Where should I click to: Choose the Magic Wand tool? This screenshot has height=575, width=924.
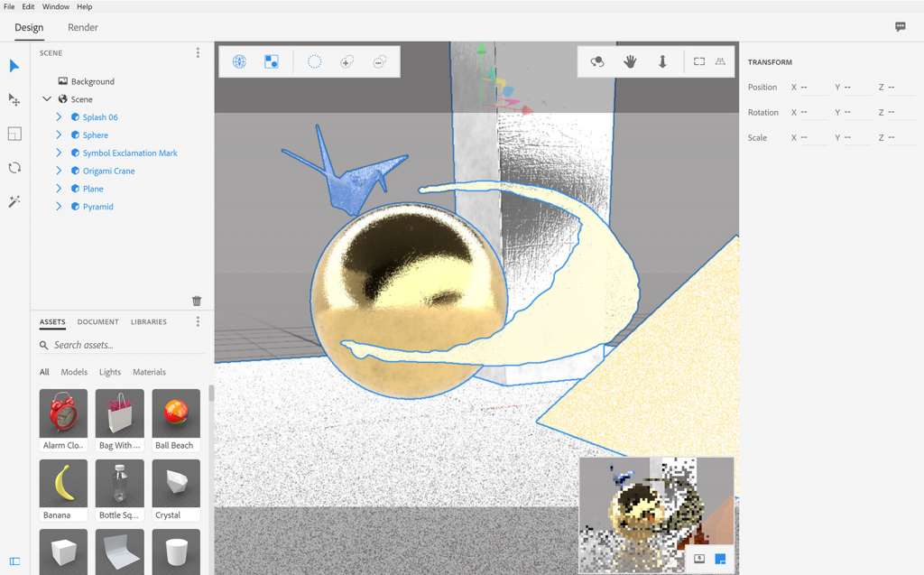(14, 201)
